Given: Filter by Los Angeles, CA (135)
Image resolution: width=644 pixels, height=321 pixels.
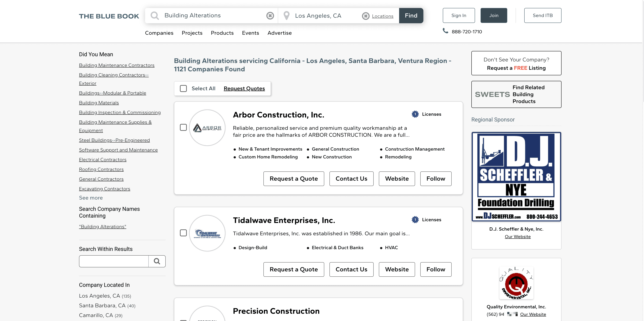Looking at the screenshot, I should coord(105,296).
